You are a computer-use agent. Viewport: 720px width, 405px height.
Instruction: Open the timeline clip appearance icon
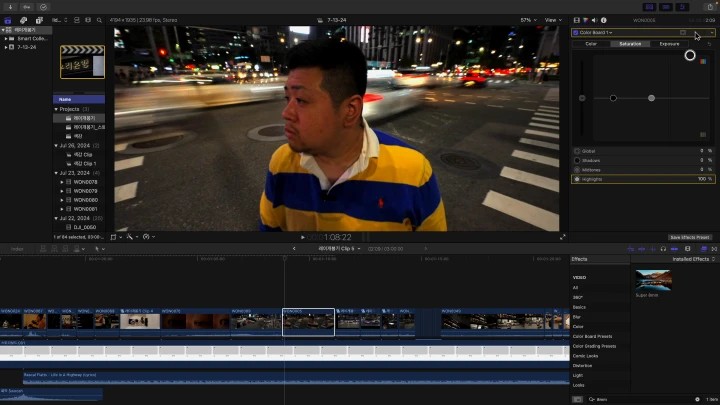coord(687,249)
